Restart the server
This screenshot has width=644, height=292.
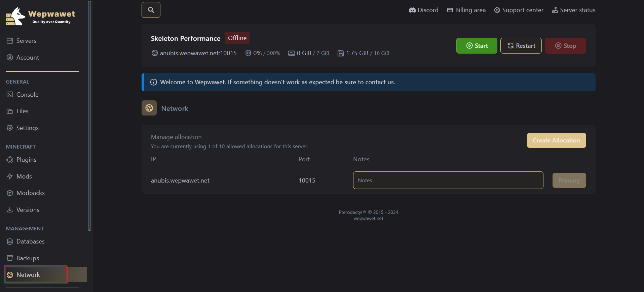521,46
